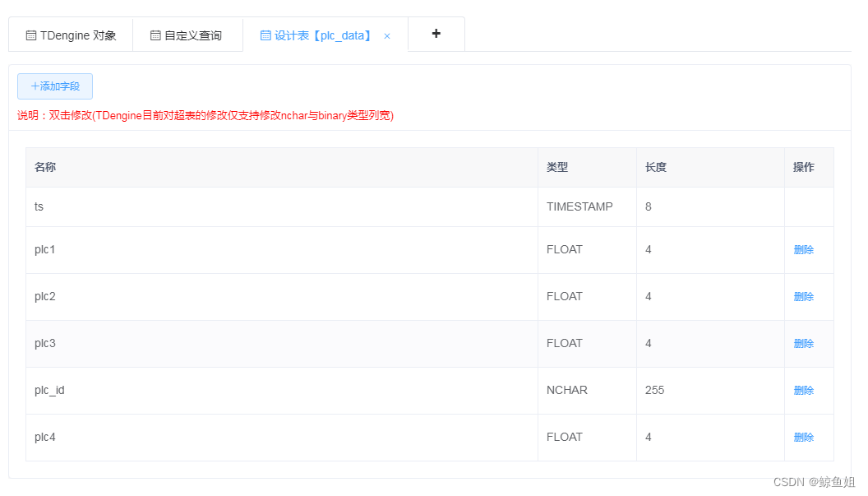Click the plus icon to add new tab

tap(436, 34)
